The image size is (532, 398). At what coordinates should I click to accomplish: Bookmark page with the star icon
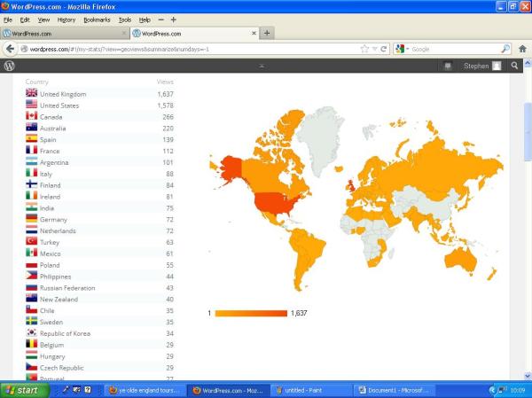tap(364, 50)
